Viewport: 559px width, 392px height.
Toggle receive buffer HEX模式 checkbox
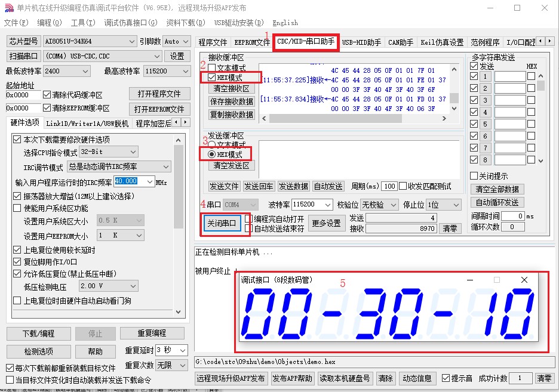coord(212,77)
